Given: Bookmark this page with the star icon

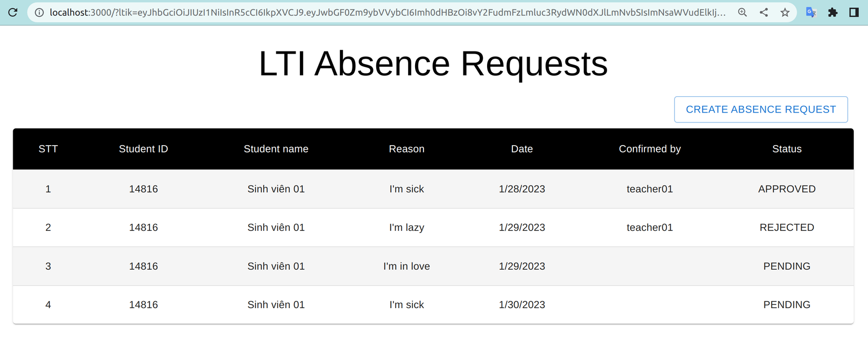Looking at the screenshot, I should click(x=785, y=12).
